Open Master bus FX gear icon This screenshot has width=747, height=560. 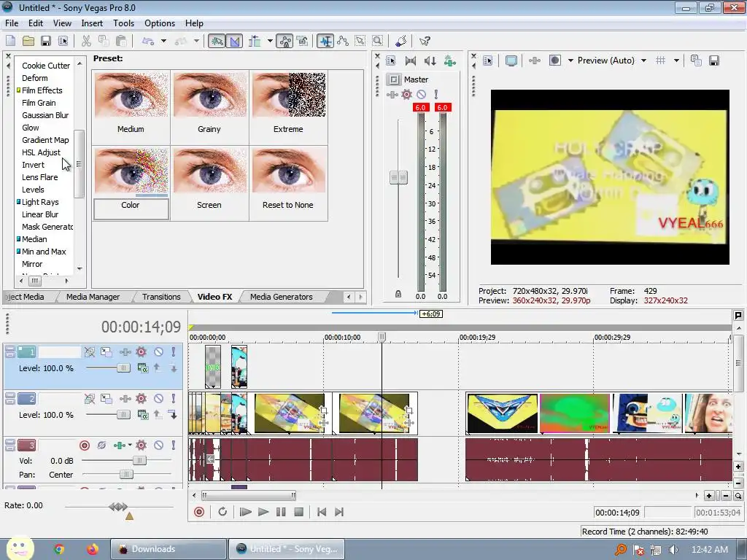406,94
